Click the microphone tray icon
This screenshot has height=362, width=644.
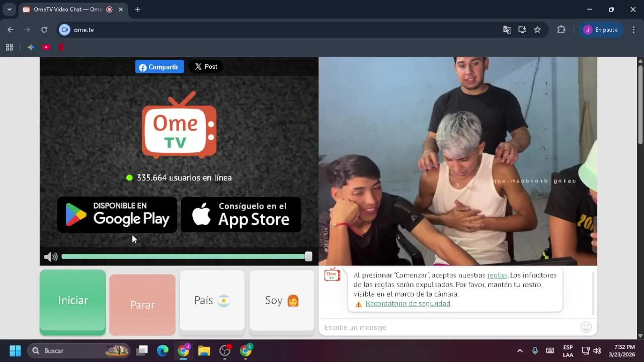coord(535,350)
